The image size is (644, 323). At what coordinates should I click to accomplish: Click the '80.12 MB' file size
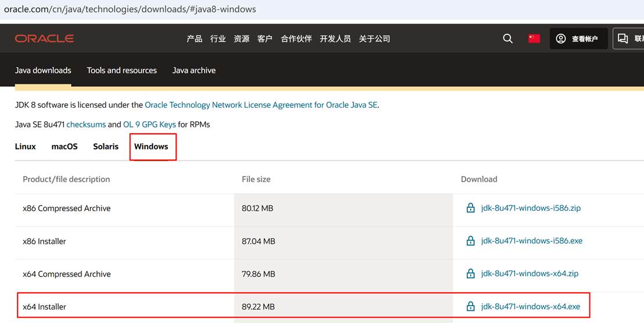(x=257, y=208)
